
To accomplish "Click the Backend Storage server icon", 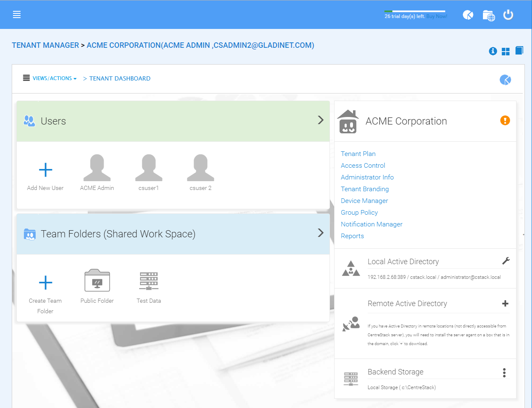I will tap(351, 379).
